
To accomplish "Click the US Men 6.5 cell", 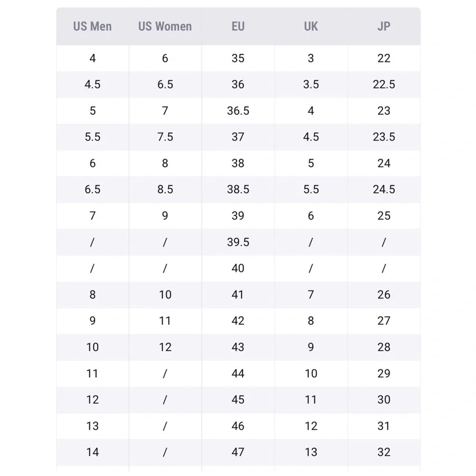I will tap(92, 189).
